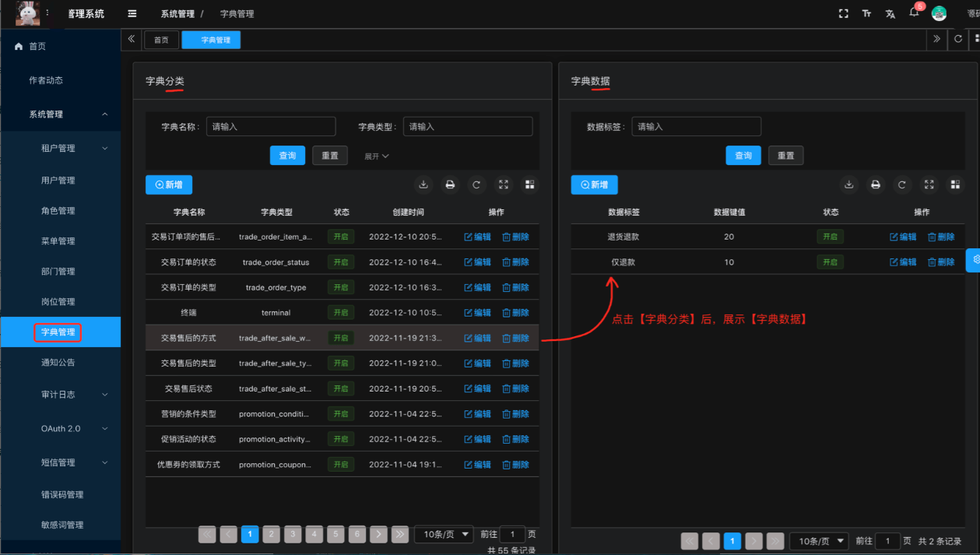Open column settings grid icon in 字典数据 panel

tap(955, 184)
